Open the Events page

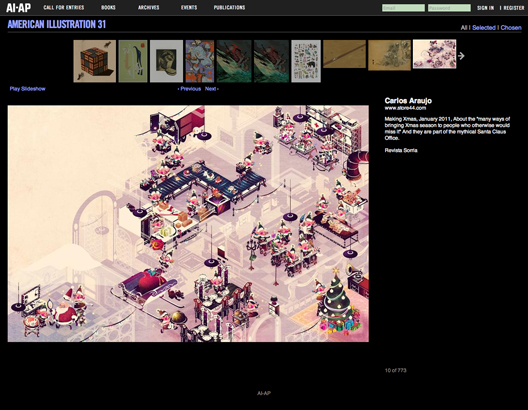pyautogui.click(x=189, y=7)
